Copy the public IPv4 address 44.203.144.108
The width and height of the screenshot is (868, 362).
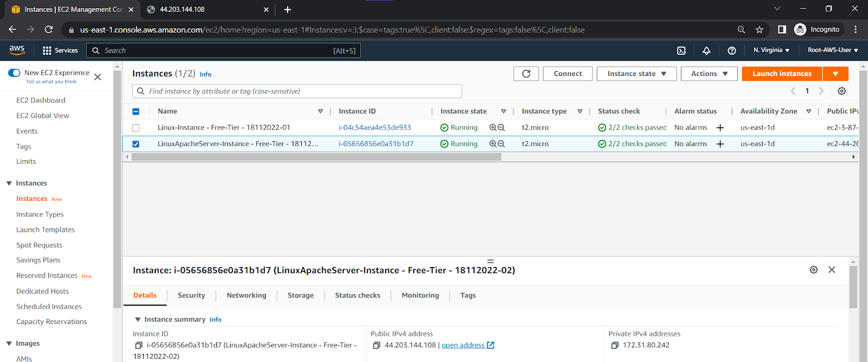pyautogui.click(x=376, y=345)
